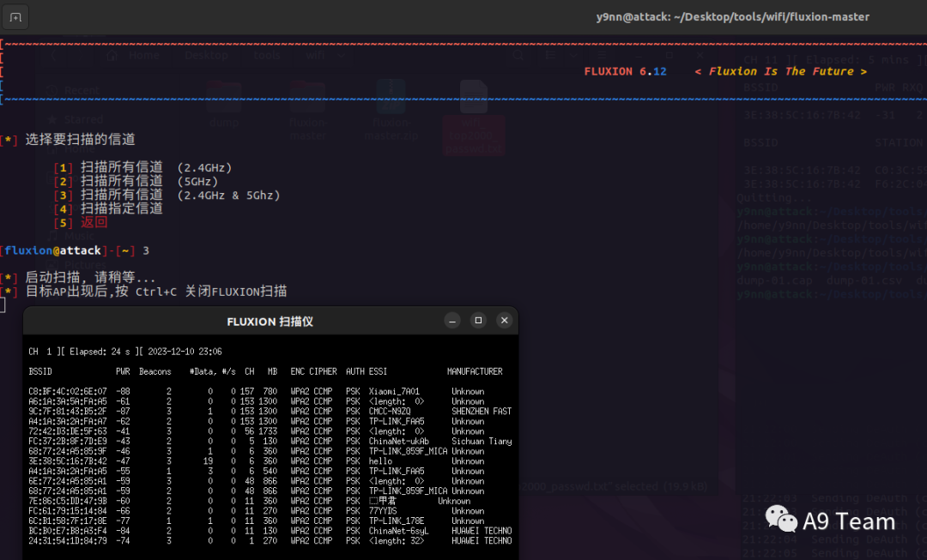
Task: Click the BSSID column header in scanner
Action: tap(40, 371)
